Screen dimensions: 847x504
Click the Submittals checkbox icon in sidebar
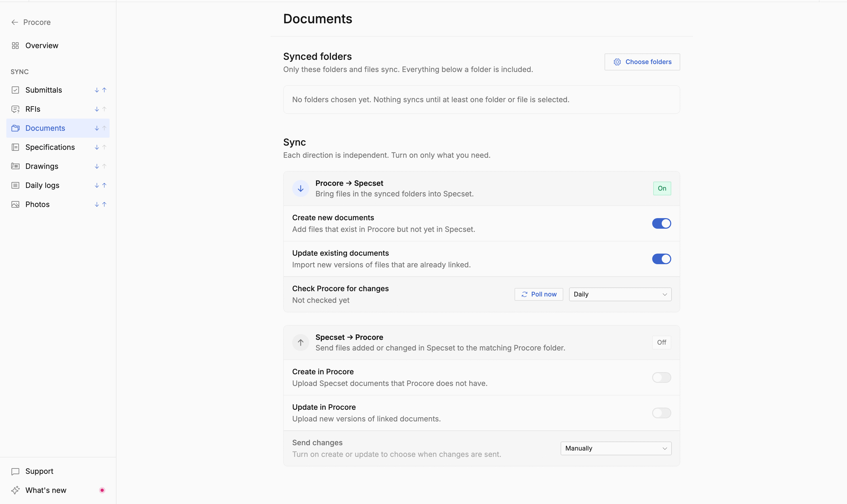pos(15,90)
